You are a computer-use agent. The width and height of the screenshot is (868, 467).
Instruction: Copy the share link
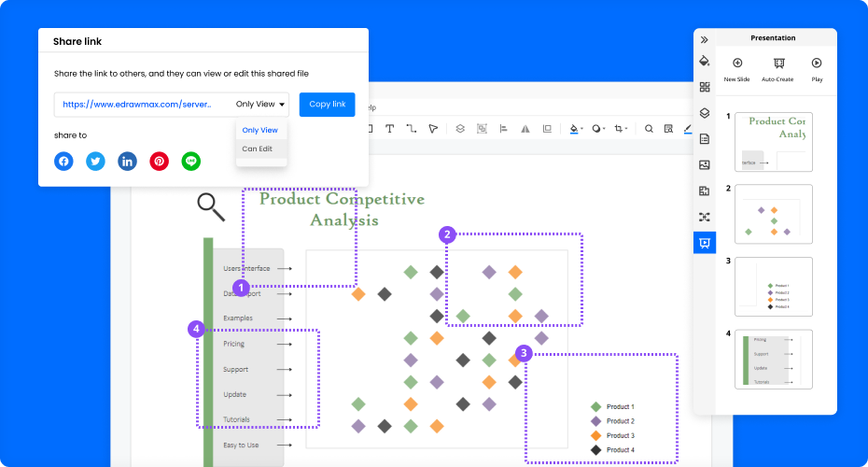[327, 105]
